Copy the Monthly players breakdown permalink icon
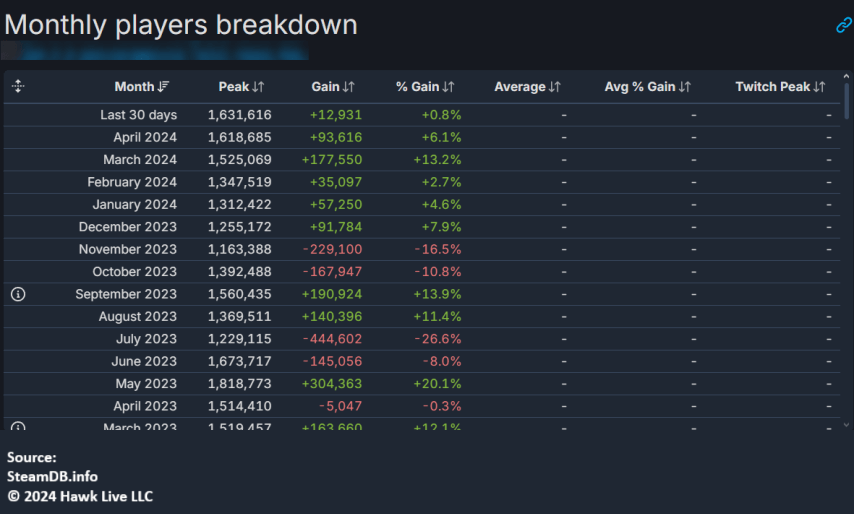The width and height of the screenshot is (854, 514). click(843, 25)
